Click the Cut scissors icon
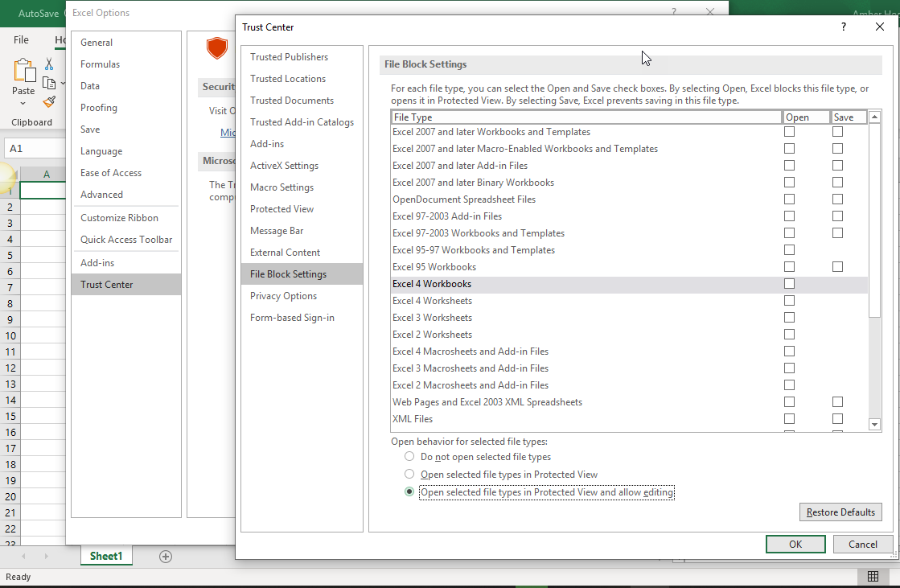Viewport: 900px width, 588px height. pos(49,64)
